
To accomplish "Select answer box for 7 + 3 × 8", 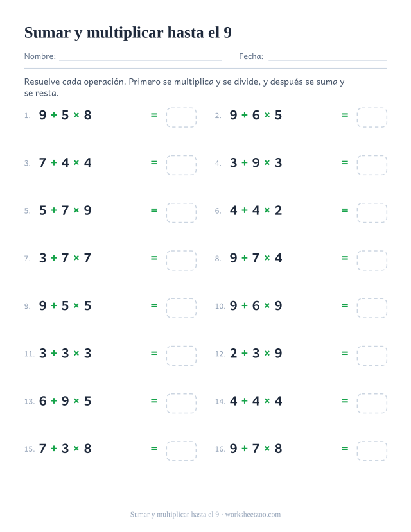I will (x=181, y=451).
